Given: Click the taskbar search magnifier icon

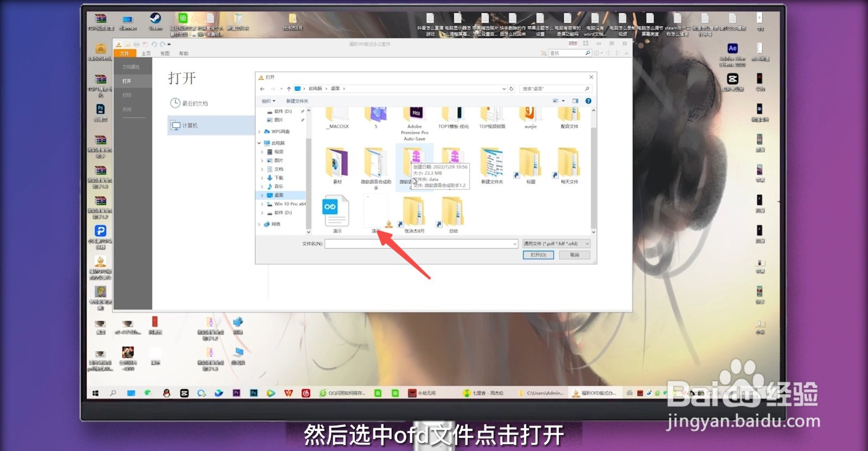Looking at the screenshot, I should [113, 393].
